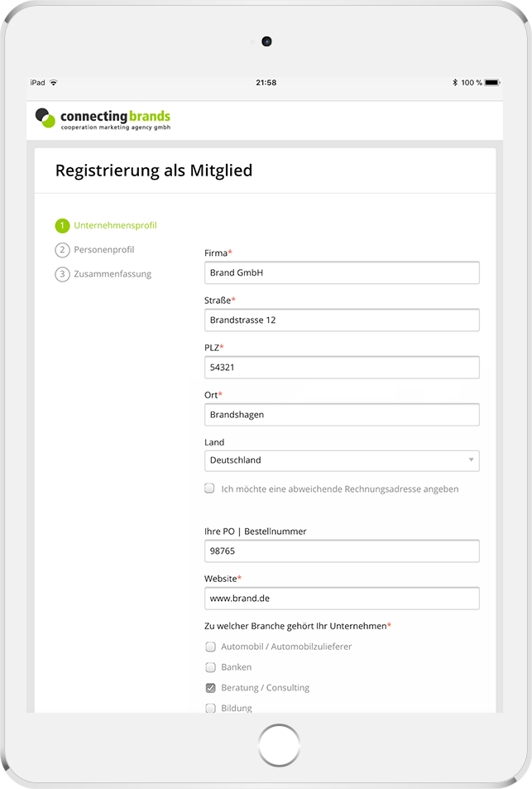Enable the abweichende Rechnungsadresse checkbox
The height and width of the screenshot is (789, 532).
(x=210, y=488)
